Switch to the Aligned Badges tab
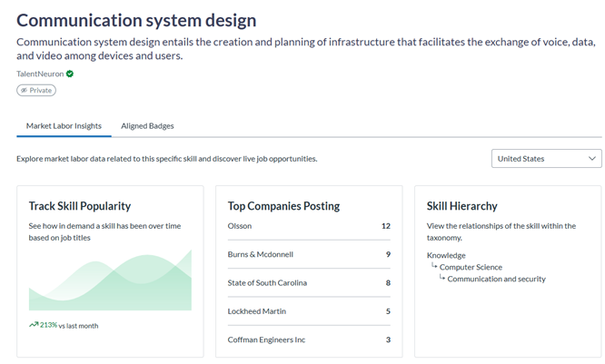 (x=147, y=125)
